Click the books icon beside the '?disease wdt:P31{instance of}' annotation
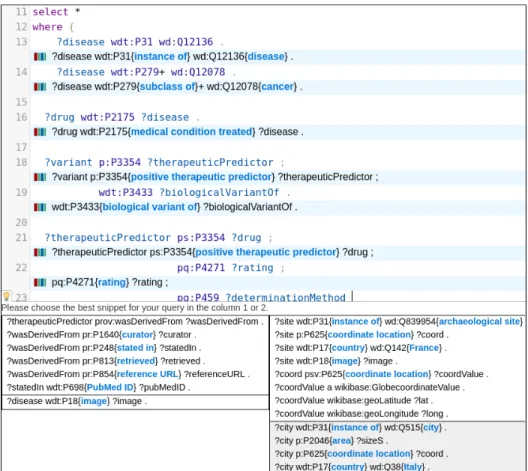The height and width of the screenshot is (471, 528). (40, 57)
